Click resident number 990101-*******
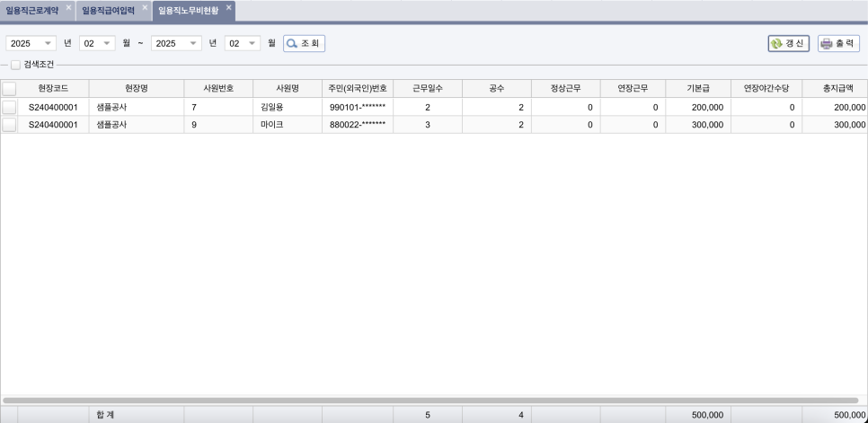 pos(358,107)
